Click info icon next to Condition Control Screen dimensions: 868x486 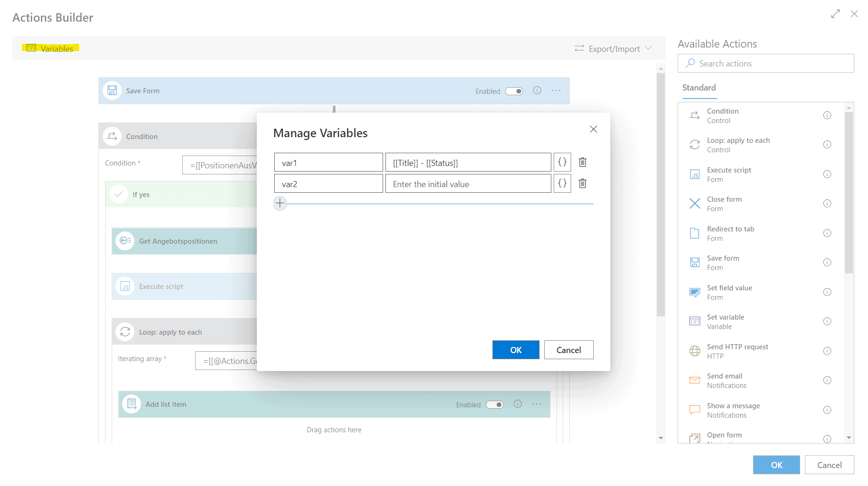point(827,115)
